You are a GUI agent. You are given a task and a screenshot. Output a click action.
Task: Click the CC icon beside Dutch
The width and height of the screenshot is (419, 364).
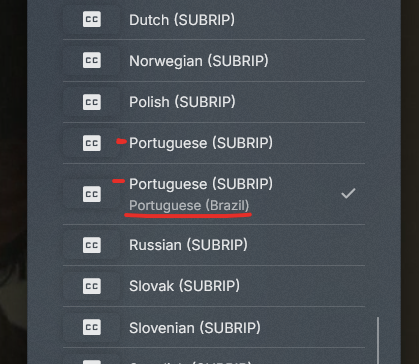click(92, 19)
